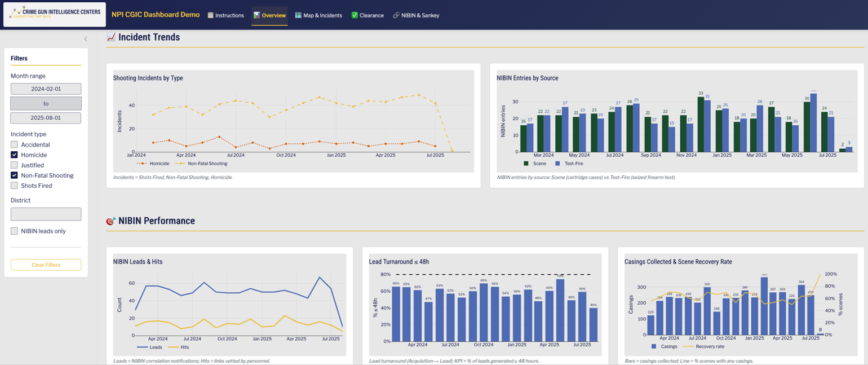Toggle Homicide series in chart legend
The width and height of the screenshot is (868, 365).
click(x=153, y=164)
